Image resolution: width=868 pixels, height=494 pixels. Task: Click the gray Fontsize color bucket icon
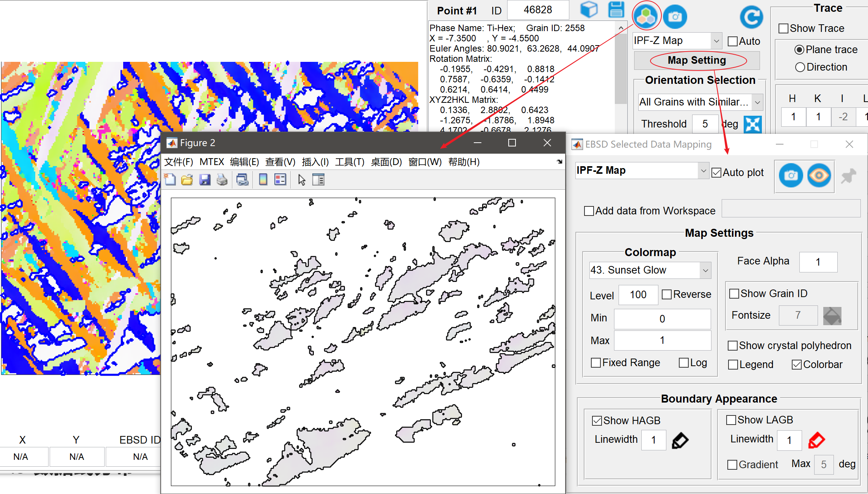[x=832, y=316]
